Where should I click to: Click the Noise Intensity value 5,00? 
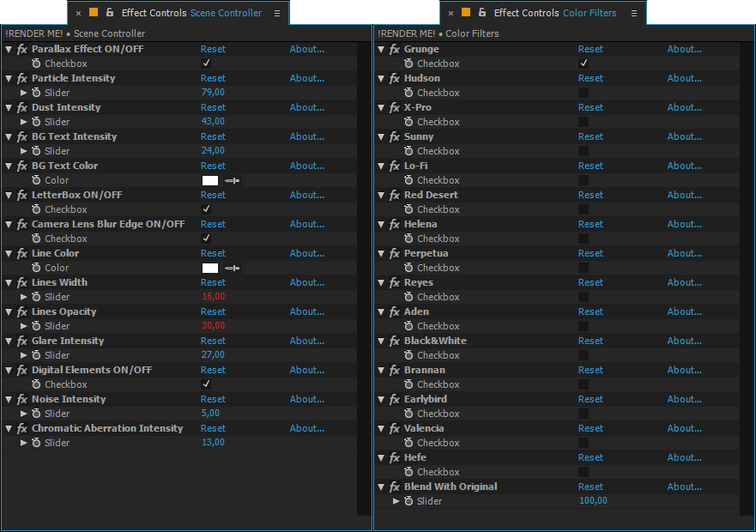(x=211, y=414)
